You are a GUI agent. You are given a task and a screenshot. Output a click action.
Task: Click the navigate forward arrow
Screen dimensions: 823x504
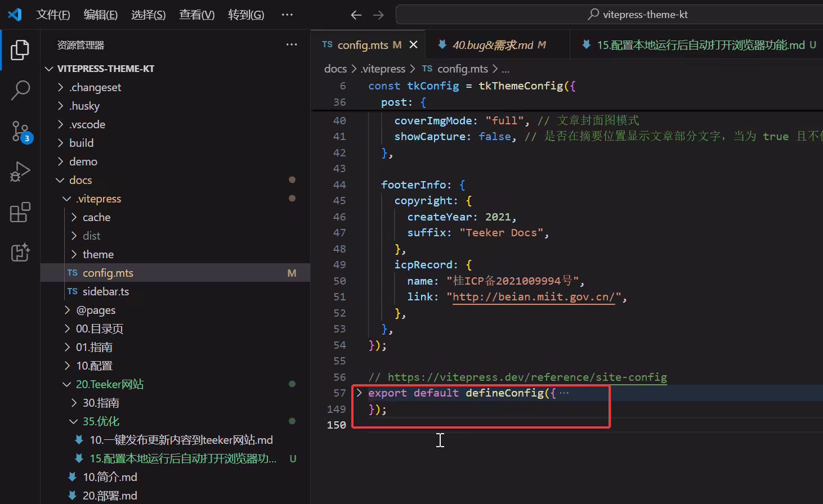378,15
